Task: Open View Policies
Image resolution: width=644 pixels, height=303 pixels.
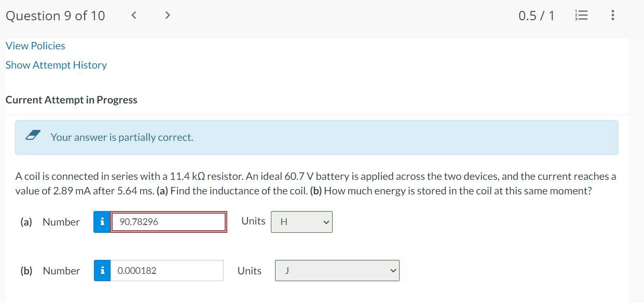Action: click(35, 46)
